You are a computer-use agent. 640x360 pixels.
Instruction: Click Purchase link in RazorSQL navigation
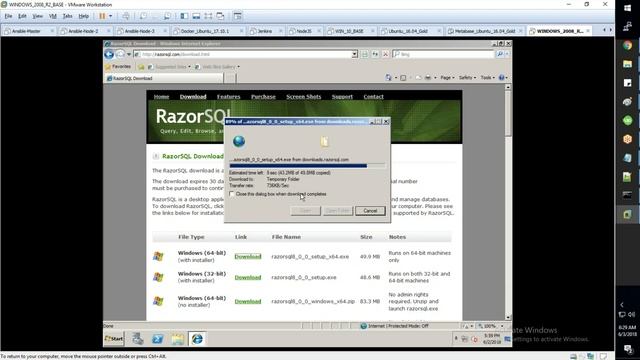point(263,97)
